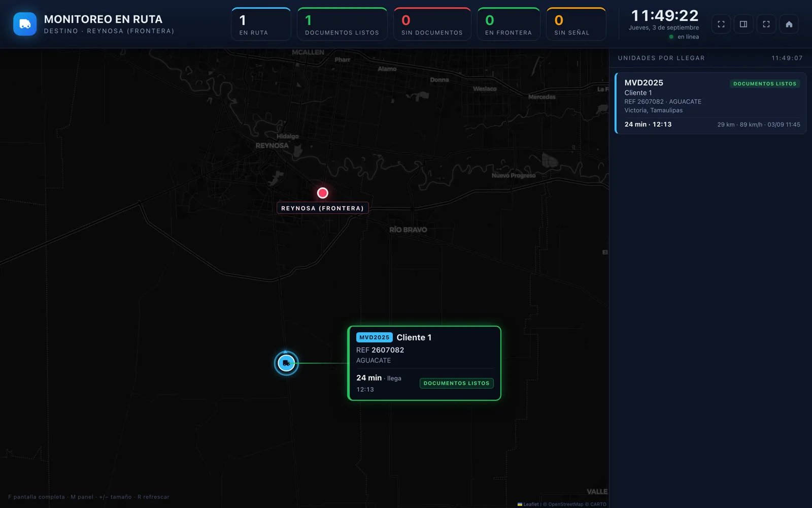
Task: Click the 'RÍO BRAVO' map label
Action: click(x=408, y=230)
